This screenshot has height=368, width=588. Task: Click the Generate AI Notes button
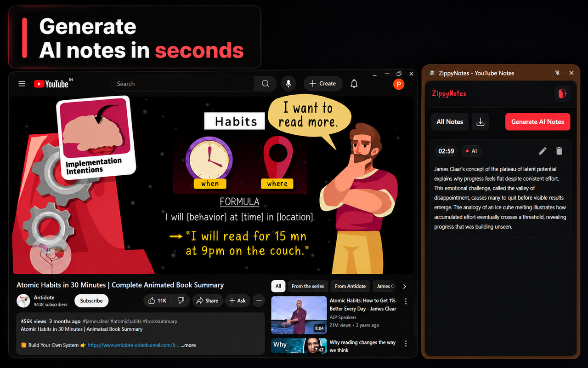coord(537,122)
